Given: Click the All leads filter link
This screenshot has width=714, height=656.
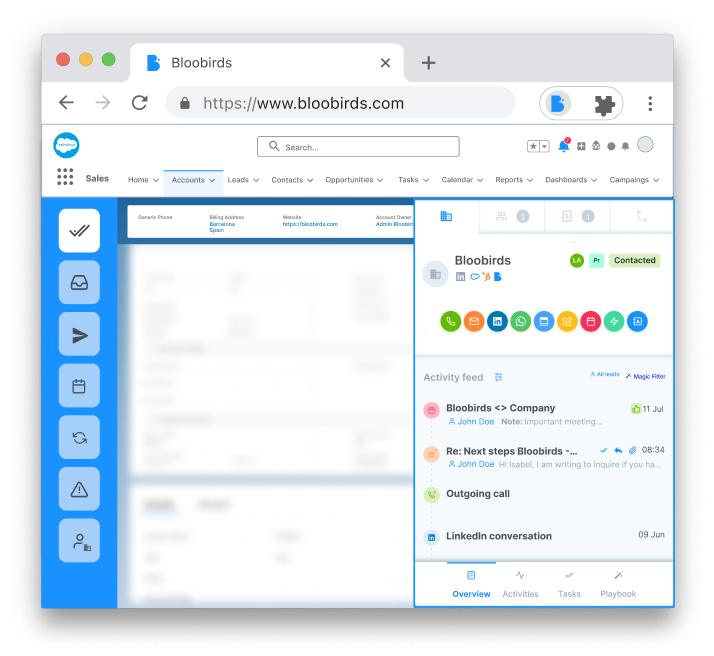Looking at the screenshot, I should pos(605,374).
